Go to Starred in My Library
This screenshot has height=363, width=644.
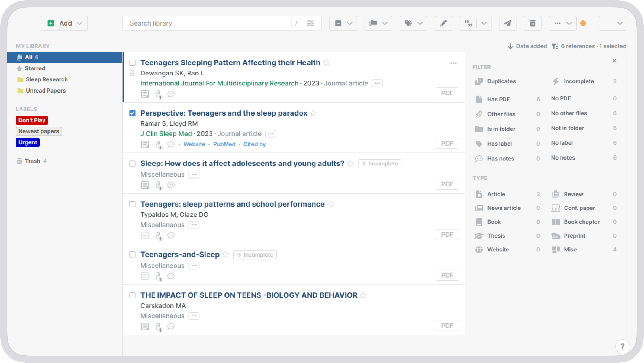coord(35,68)
